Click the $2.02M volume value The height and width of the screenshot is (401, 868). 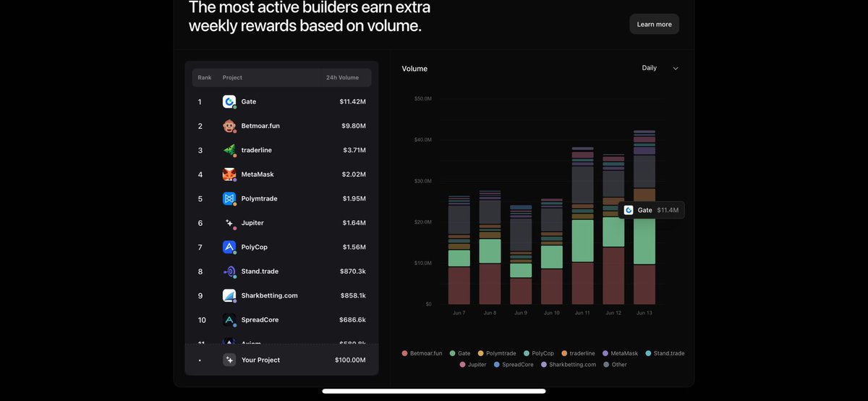[354, 174]
